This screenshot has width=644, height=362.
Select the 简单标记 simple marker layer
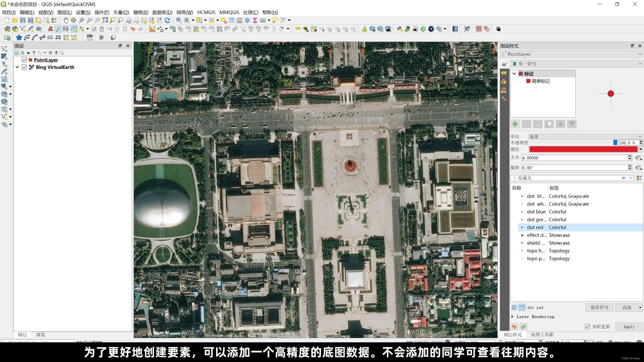click(x=541, y=81)
